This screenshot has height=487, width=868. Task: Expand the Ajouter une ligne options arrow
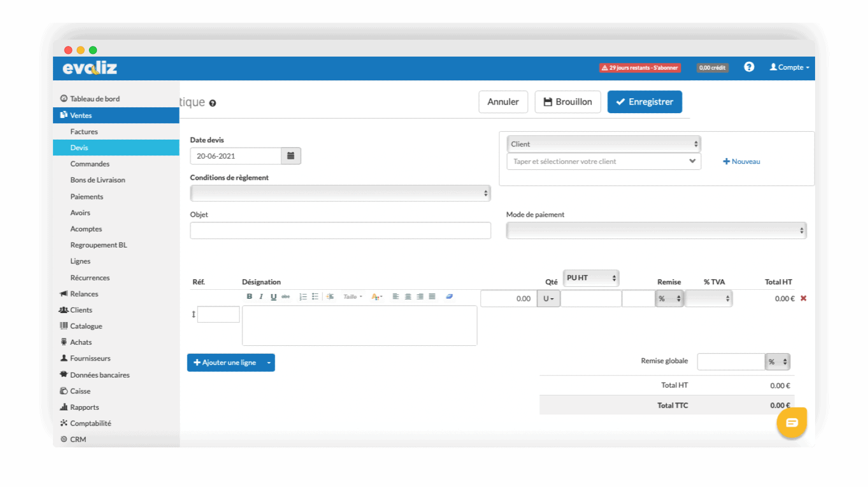pos(269,363)
